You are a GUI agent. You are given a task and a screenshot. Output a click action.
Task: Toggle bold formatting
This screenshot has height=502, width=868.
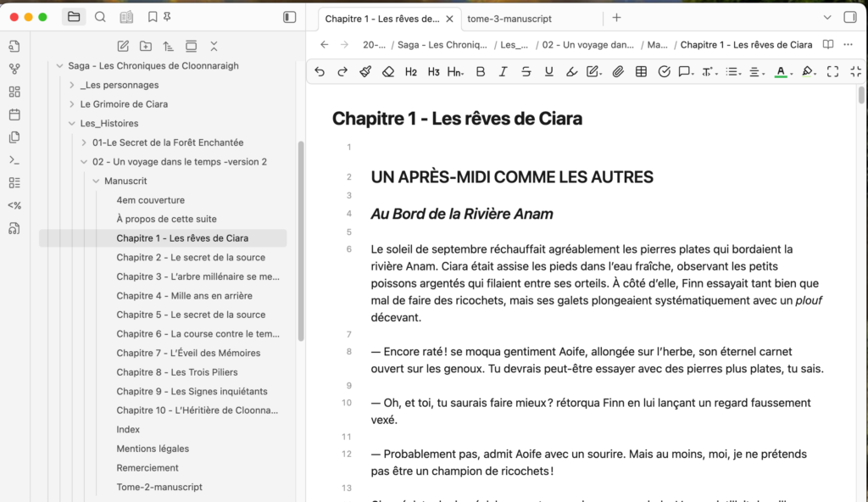pyautogui.click(x=481, y=72)
